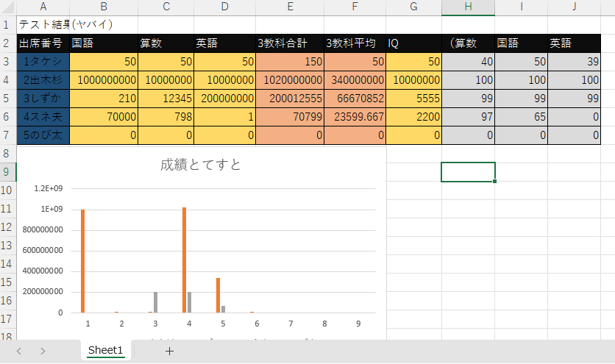
Task: Click cell with value 1000000000
Action: 104,80
